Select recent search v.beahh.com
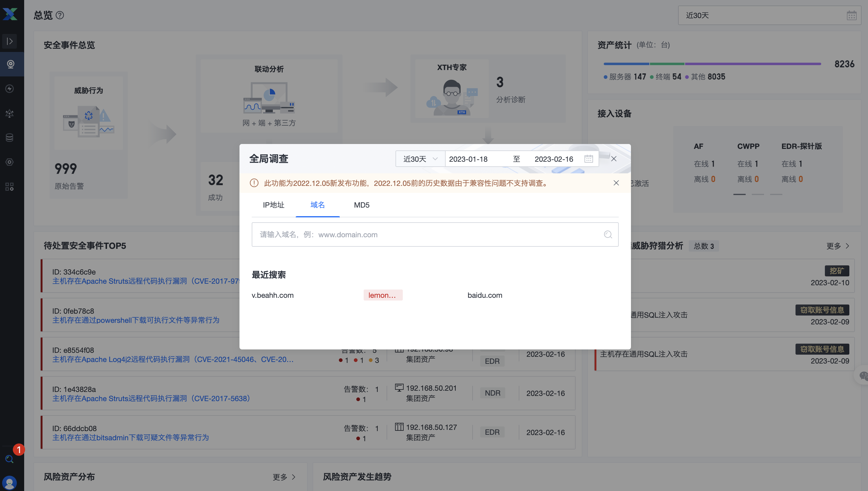This screenshot has height=491, width=868. 273,295
